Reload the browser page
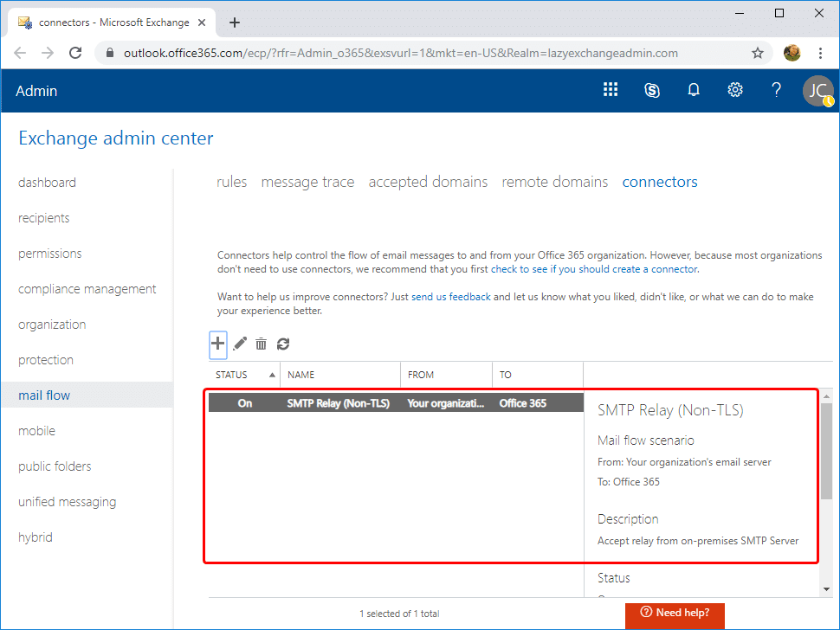The width and height of the screenshot is (840, 630). click(75, 53)
